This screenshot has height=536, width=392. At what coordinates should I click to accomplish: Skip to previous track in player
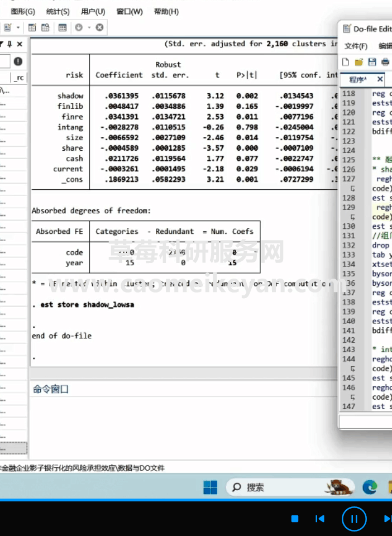pyautogui.click(x=320, y=519)
